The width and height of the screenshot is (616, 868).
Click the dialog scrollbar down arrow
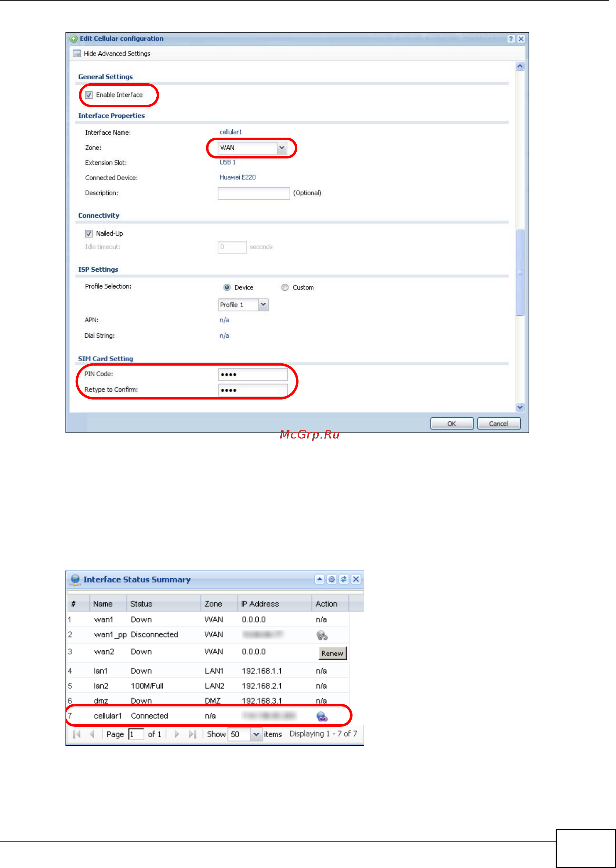tap(520, 407)
